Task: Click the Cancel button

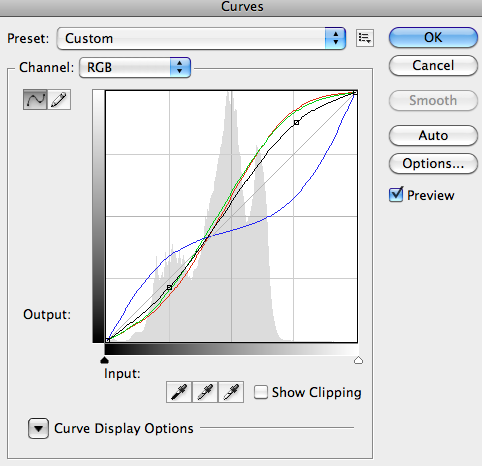Action: (x=433, y=66)
